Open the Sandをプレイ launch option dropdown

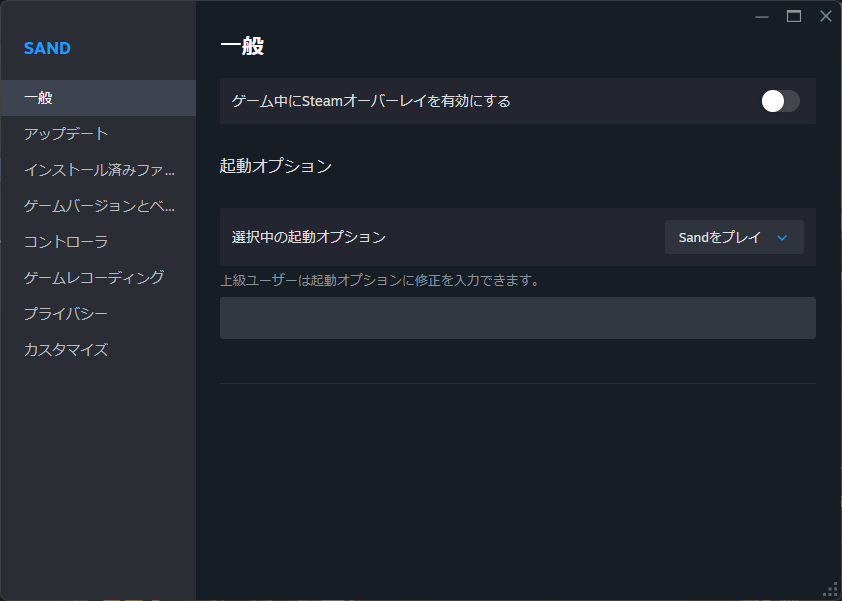[x=734, y=237]
